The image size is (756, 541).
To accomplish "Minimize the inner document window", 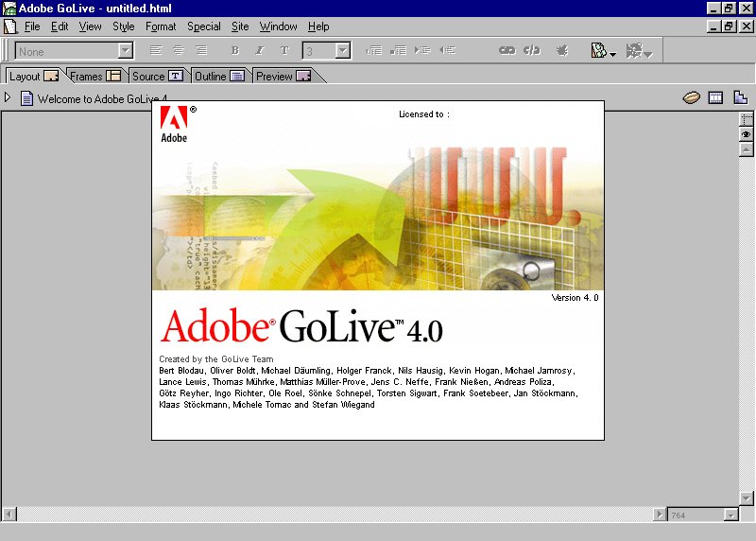I will [713, 26].
